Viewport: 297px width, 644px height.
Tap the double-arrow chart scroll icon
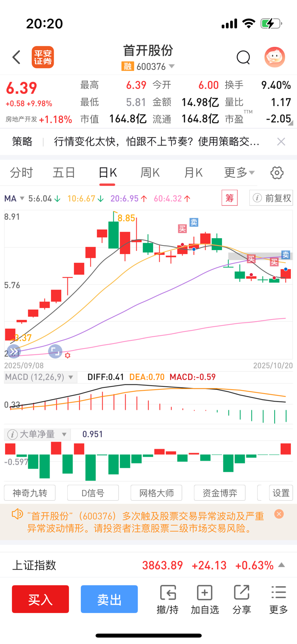coord(14,351)
